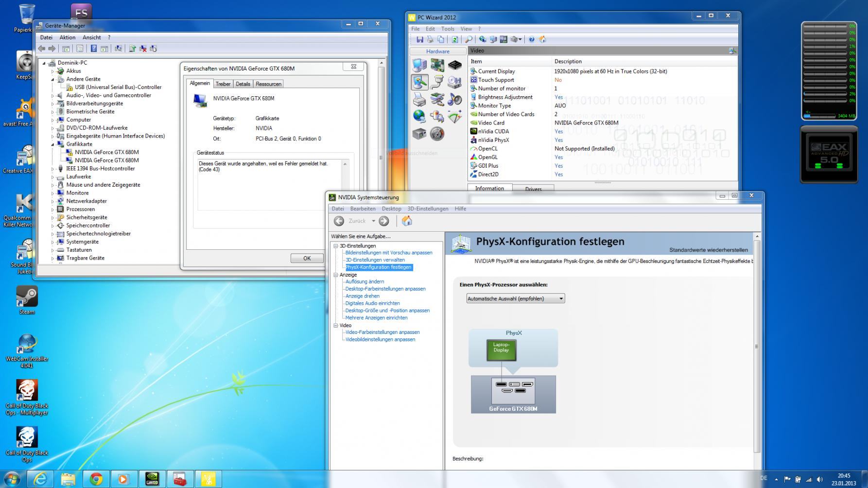
Task: Click the scan for hardware changes icon
Action: [118, 49]
